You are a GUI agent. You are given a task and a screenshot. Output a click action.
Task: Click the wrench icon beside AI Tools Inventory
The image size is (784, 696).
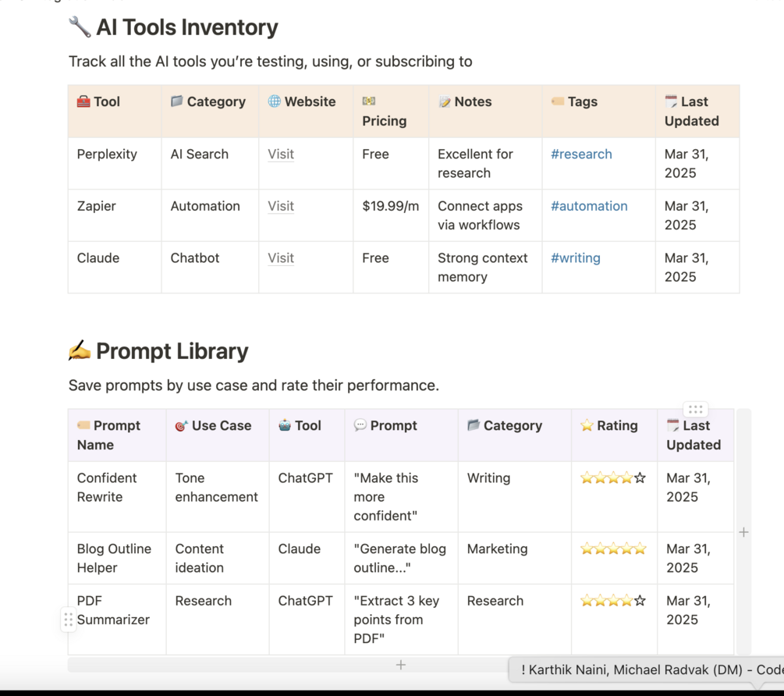click(x=79, y=27)
